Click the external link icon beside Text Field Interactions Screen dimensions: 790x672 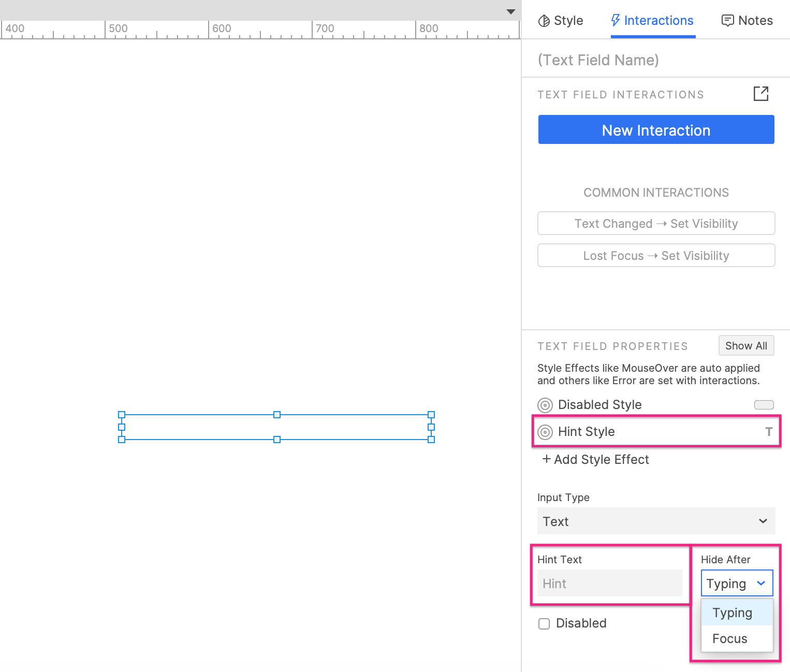[760, 94]
